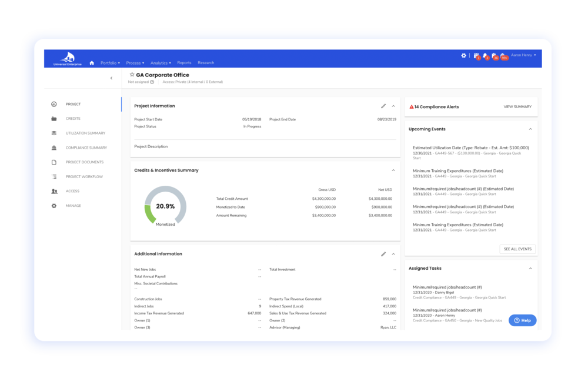Go to Reports in the navbar
This screenshot has height=385, width=588.
click(x=184, y=63)
